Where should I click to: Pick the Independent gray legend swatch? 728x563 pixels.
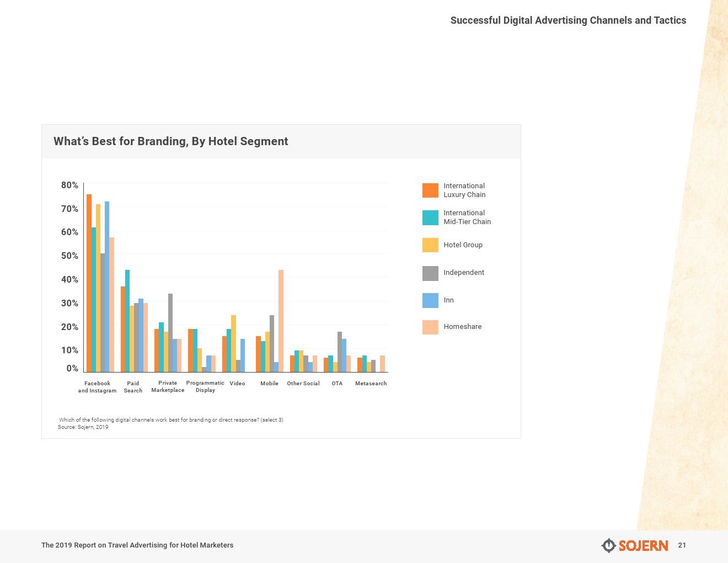[x=430, y=273]
